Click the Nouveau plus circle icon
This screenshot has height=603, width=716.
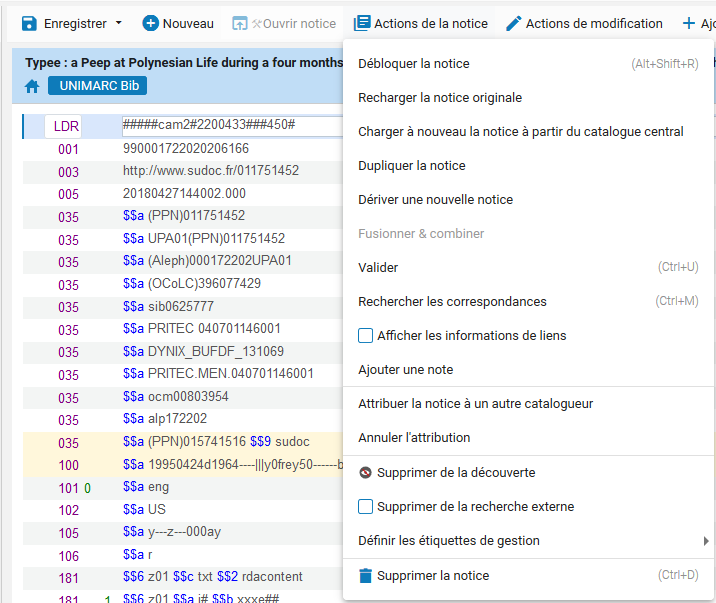[151, 23]
